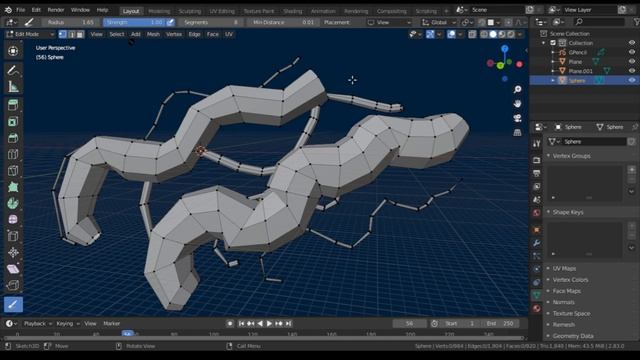Viewport: 640px width, 360px height.
Task: Enable face select mode
Action: tap(80, 34)
